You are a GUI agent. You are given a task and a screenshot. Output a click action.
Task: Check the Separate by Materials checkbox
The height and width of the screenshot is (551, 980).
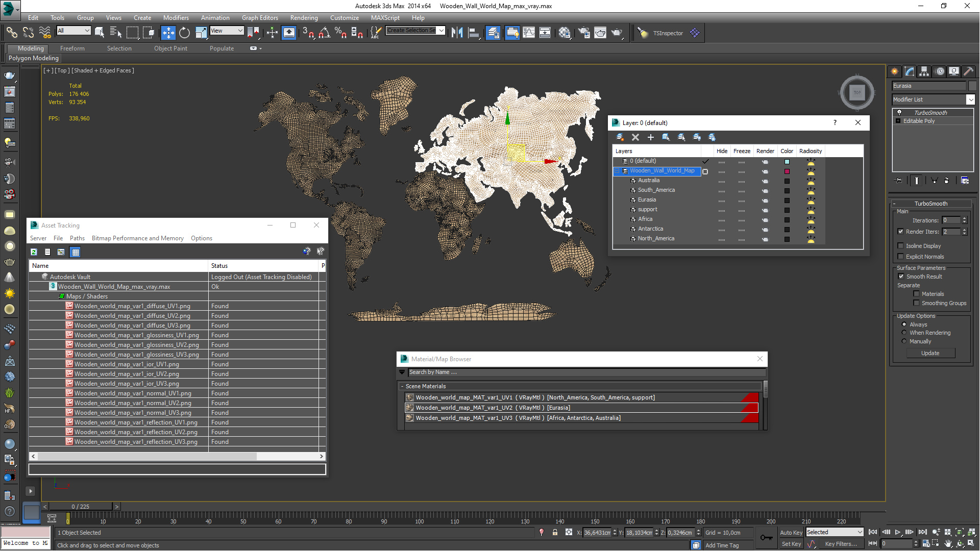(916, 294)
